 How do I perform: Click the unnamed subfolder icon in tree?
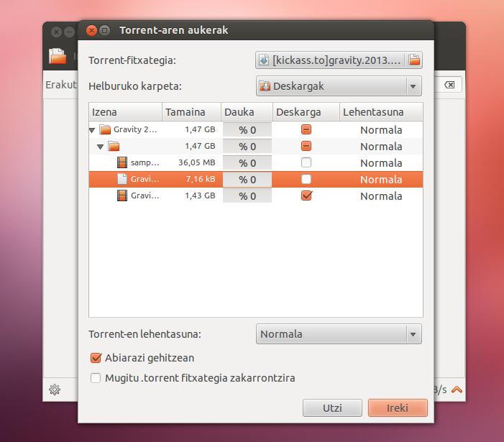click(x=114, y=147)
